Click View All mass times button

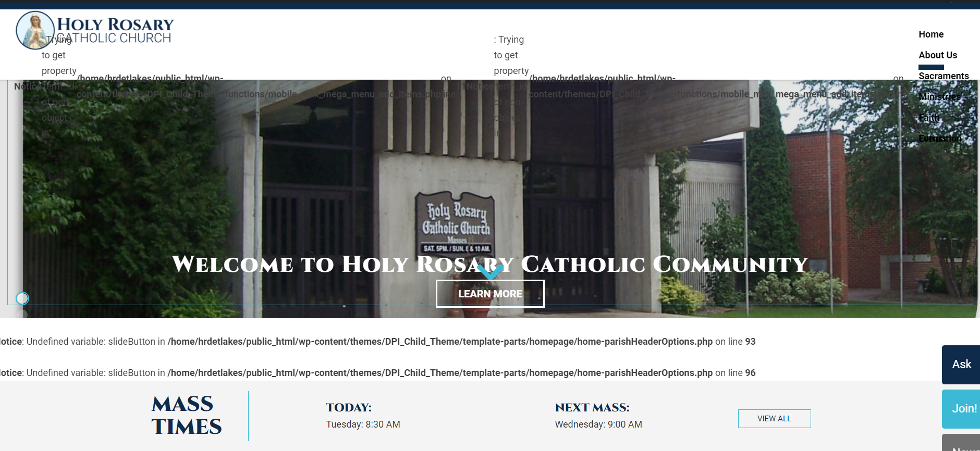coord(774,419)
